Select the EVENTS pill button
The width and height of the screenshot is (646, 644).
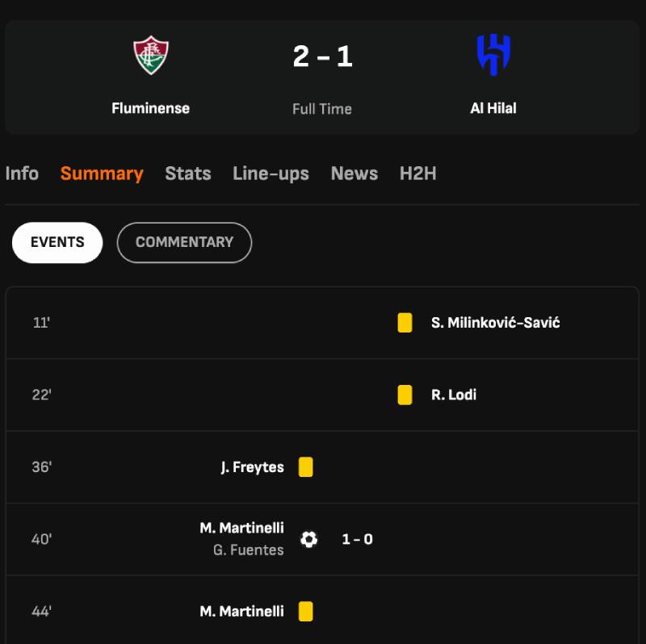[57, 242]
